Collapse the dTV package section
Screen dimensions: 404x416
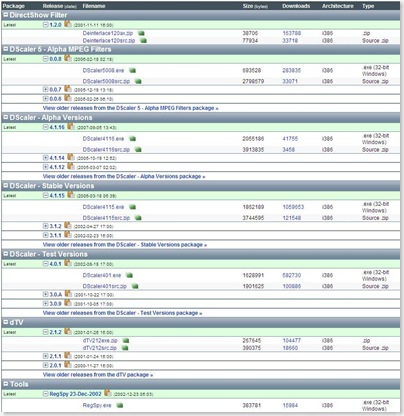(x=6, y=322)
